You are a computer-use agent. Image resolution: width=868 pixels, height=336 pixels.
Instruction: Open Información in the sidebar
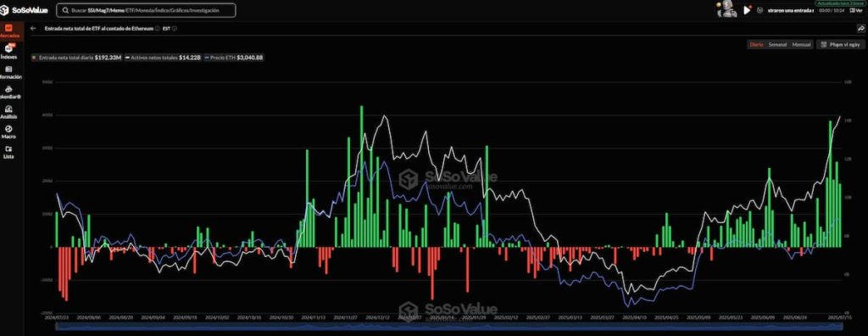click(x=10, y=73)
